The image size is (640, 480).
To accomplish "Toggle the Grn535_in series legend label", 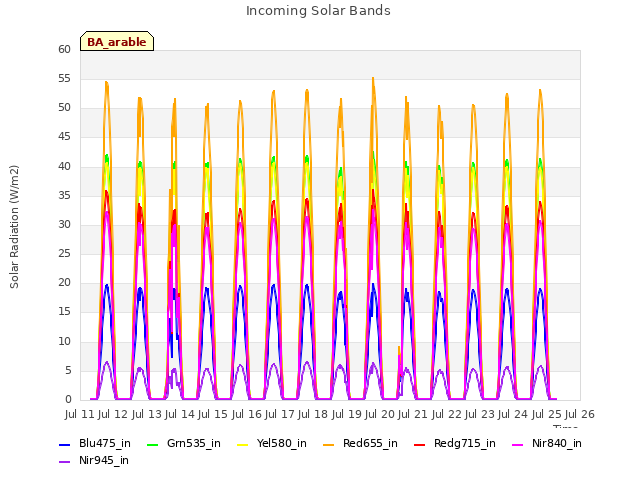I will coord(194,443).
